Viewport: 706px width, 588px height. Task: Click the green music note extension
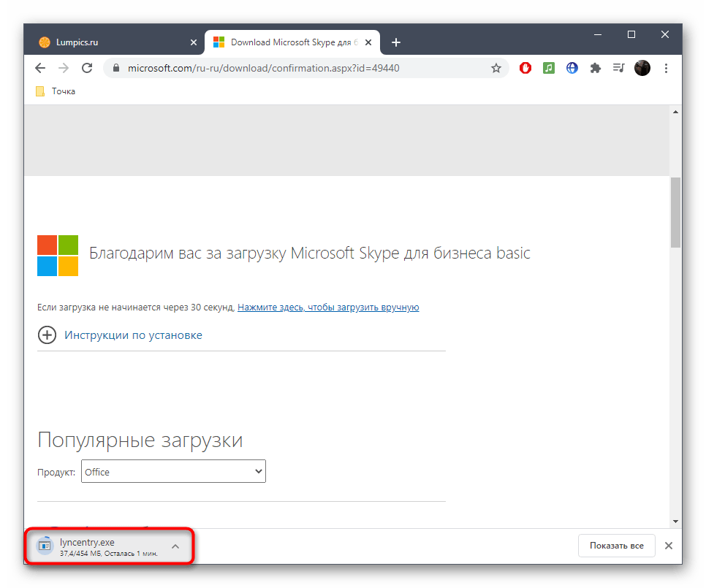[x=549, y=68]
